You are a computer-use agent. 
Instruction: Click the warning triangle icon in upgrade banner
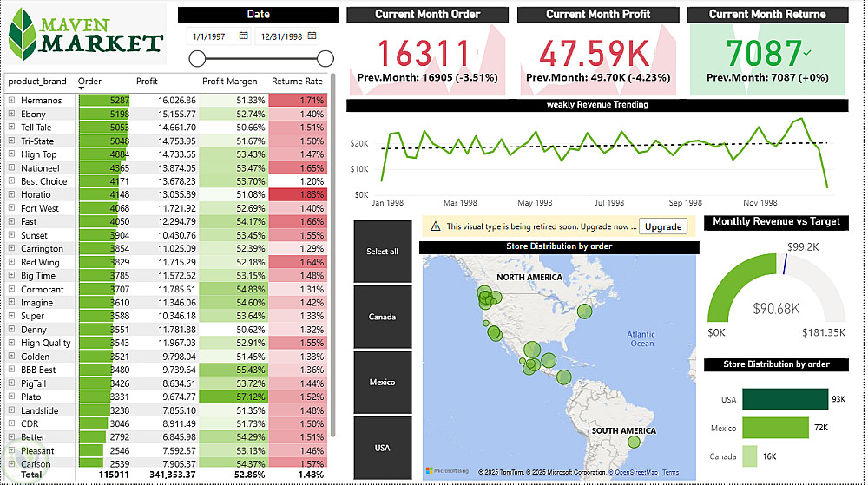(436, 226)
